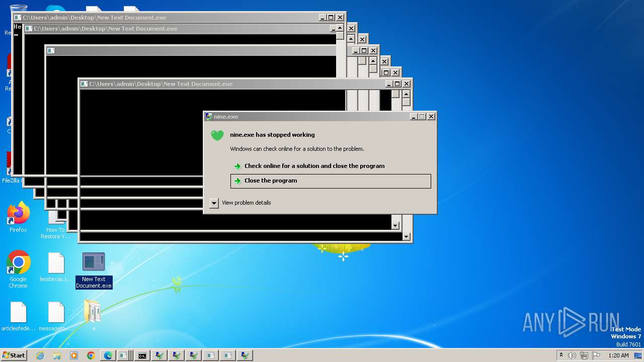Close the nine.exe error dialog
This screenshot has height=362, width=644.
(x=431, y=117)
